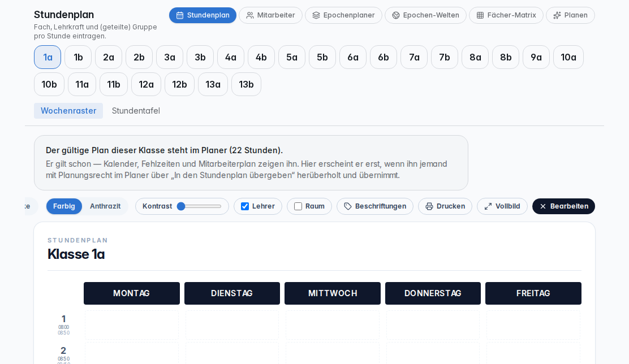Click the grid icon beside Fächer-Matrix
The height and width of the screenshot is (364, 629).
[x=480, y=15]
